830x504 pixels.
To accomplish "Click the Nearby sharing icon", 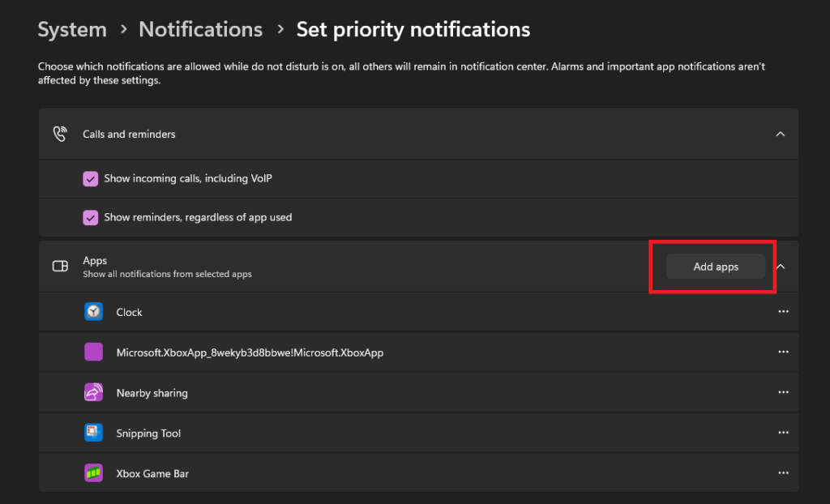I will (94, 393).
